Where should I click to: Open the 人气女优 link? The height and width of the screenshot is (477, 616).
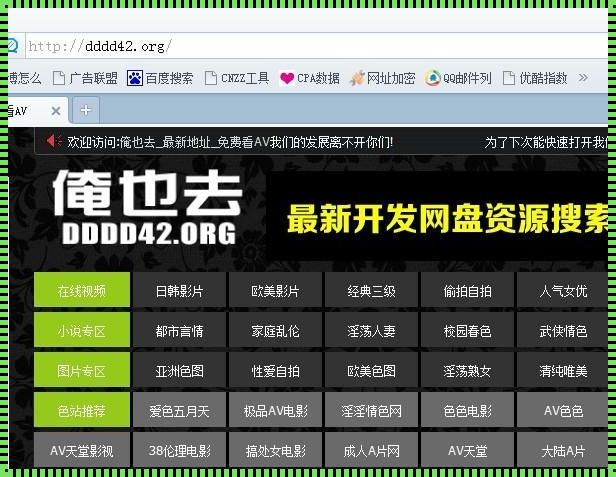click(x=563, y=290)
